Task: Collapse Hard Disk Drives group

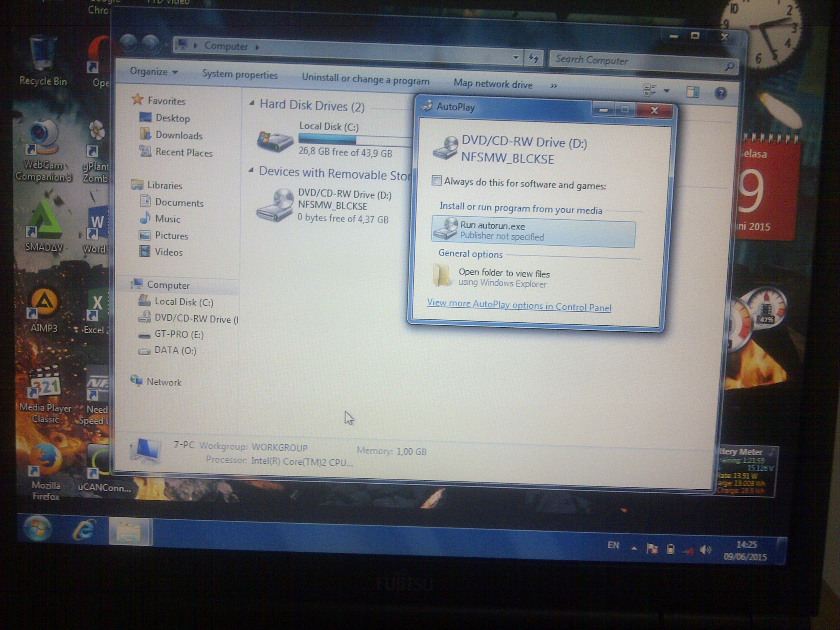Action: [x=251, y=103]
